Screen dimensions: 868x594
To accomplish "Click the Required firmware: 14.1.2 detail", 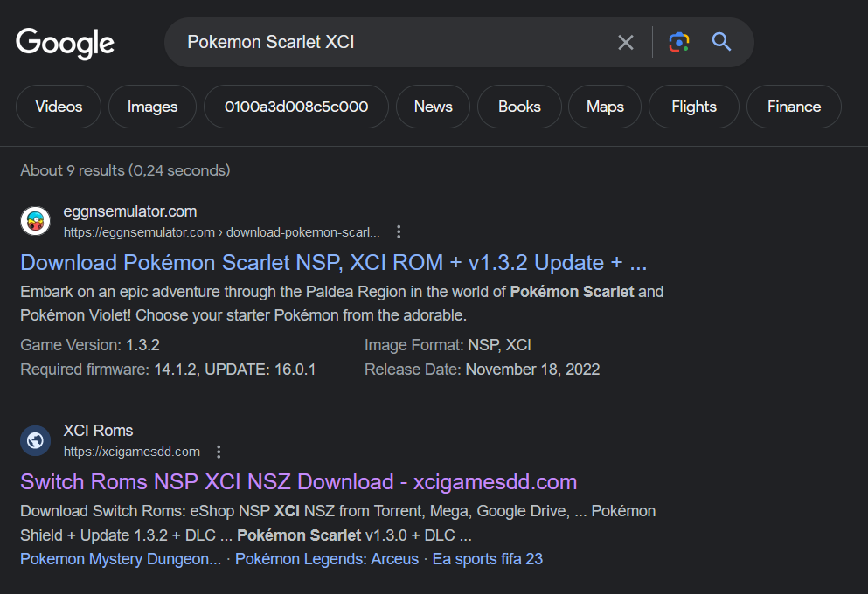I will 168,370.
